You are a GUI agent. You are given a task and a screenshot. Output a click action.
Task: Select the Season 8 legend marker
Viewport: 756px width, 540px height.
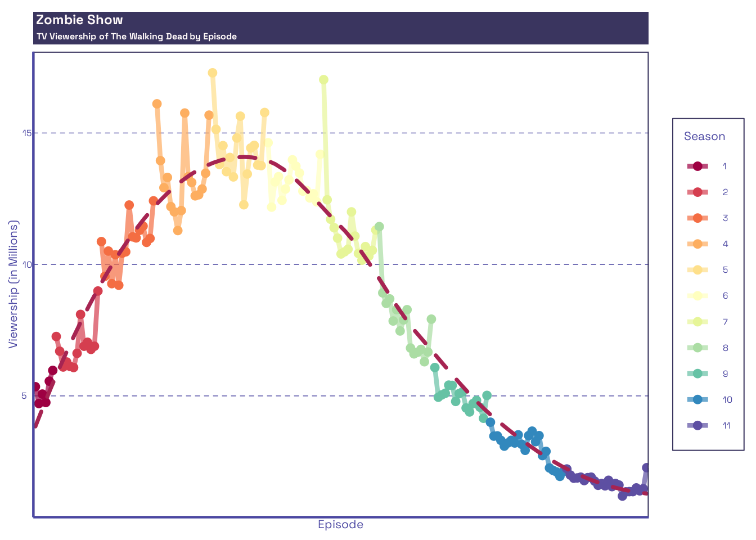tap(697, 348)
